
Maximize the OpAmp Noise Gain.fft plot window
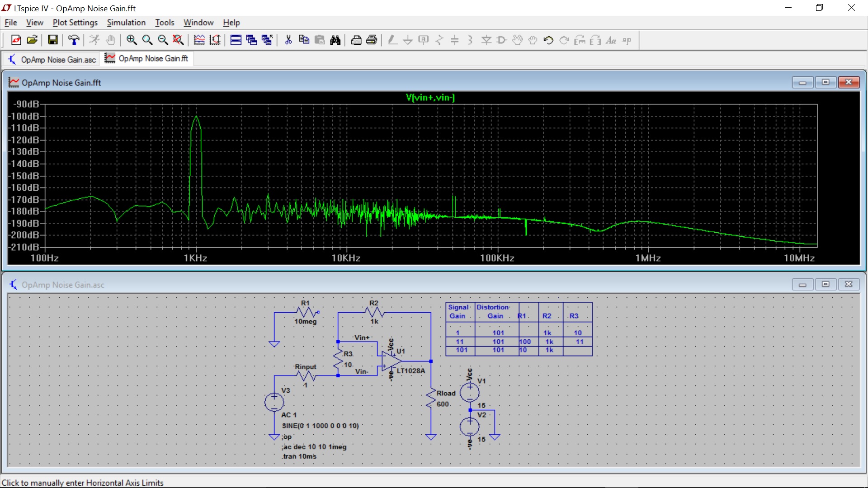[x=826, y=82]
